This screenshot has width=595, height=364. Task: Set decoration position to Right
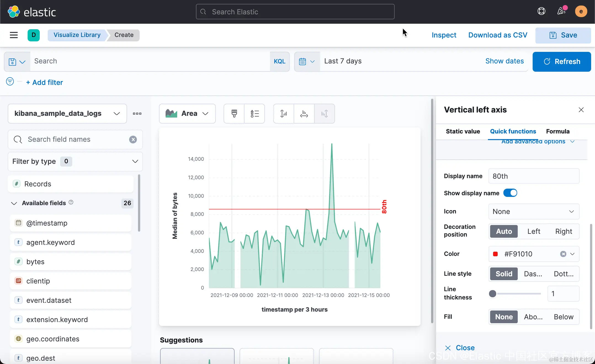tap(564, 231)
